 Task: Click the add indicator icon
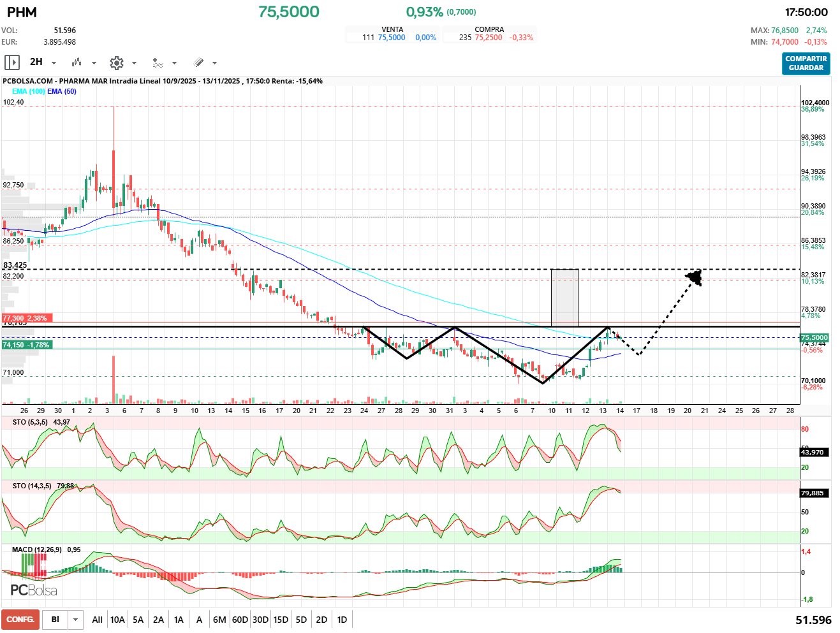tap(158, 62)
